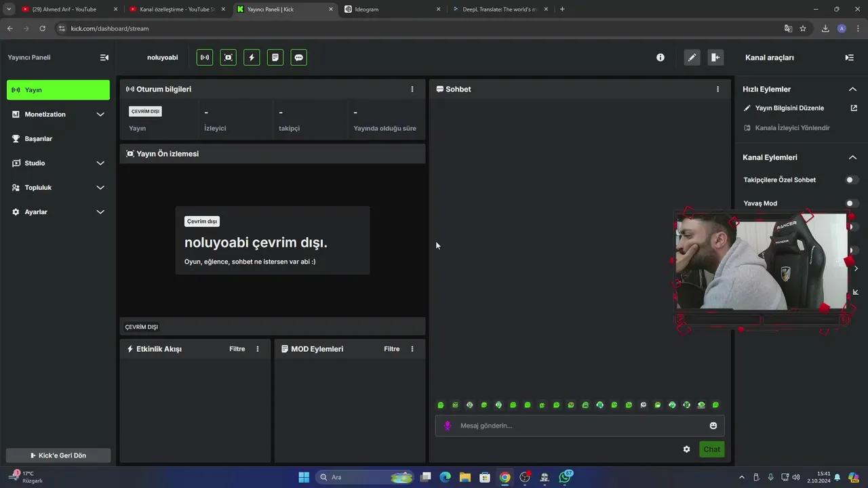This screenshot has height=488, width=868.
Task: Click the lightning activity feed toolbar icon
Action: (x=252, y=58)
